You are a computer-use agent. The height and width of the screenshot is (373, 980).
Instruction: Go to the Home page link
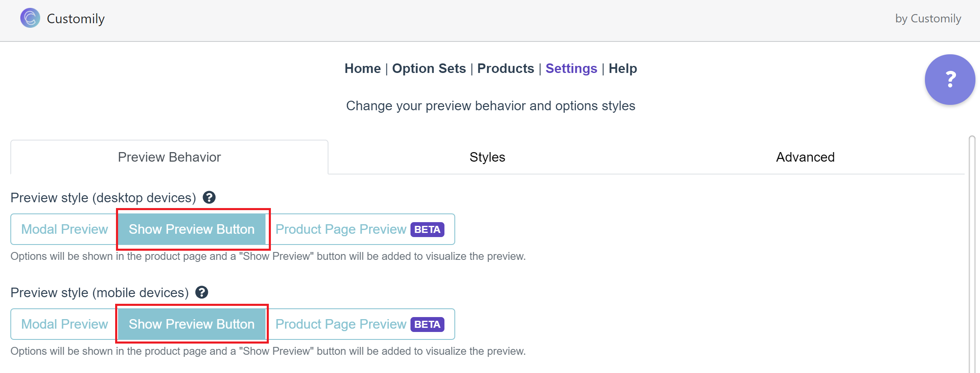[x=362, y=68]
